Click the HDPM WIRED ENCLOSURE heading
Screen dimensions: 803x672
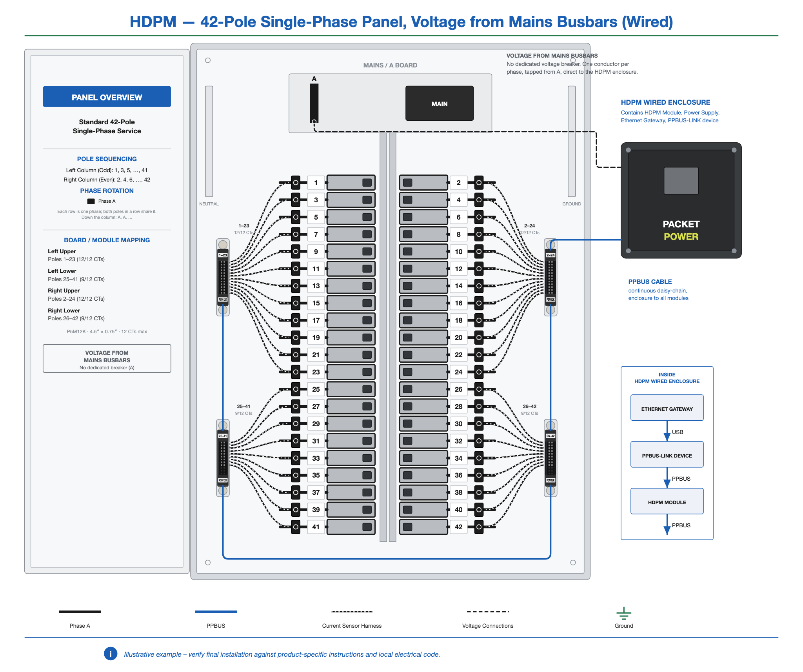pos(665,102)
